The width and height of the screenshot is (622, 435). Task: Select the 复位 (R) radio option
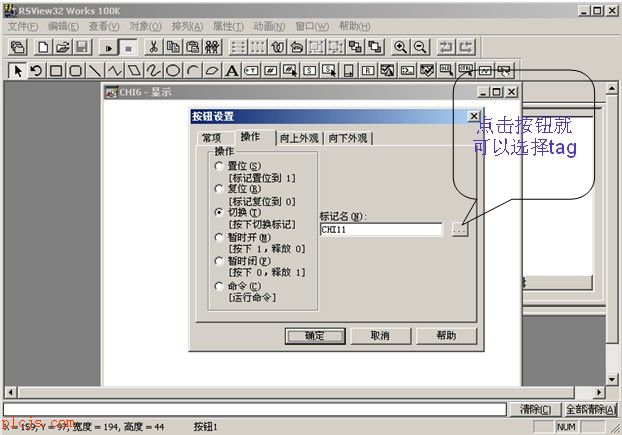[237, 189]
